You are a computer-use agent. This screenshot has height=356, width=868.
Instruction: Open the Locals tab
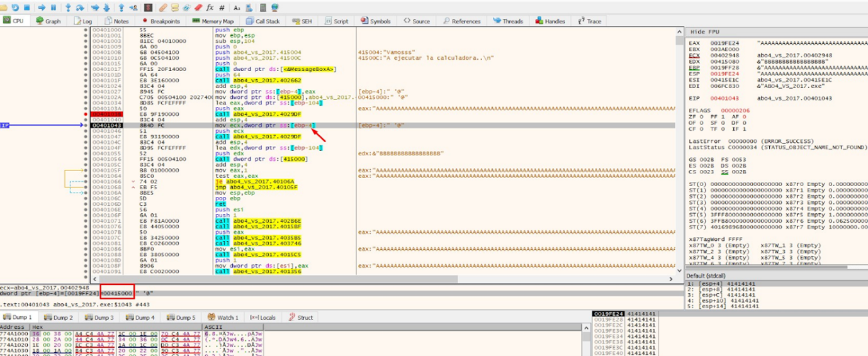[263, 318]
